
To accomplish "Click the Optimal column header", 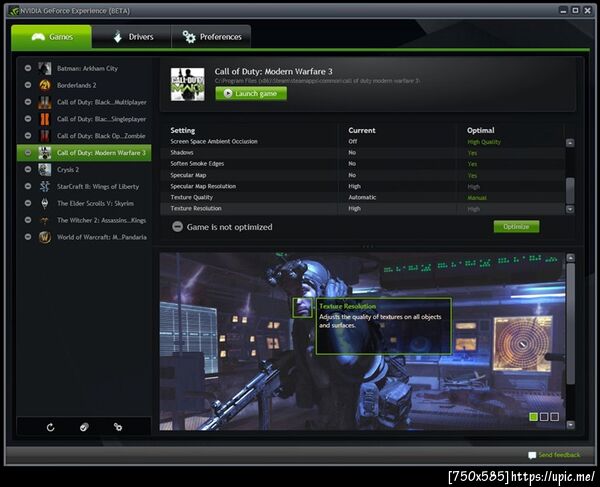I will point(481,130).
